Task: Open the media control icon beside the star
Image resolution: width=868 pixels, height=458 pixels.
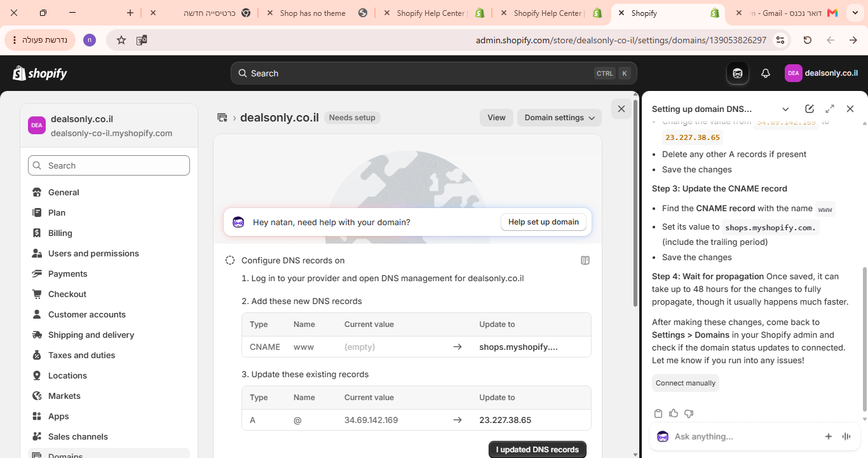Action: 142,40
